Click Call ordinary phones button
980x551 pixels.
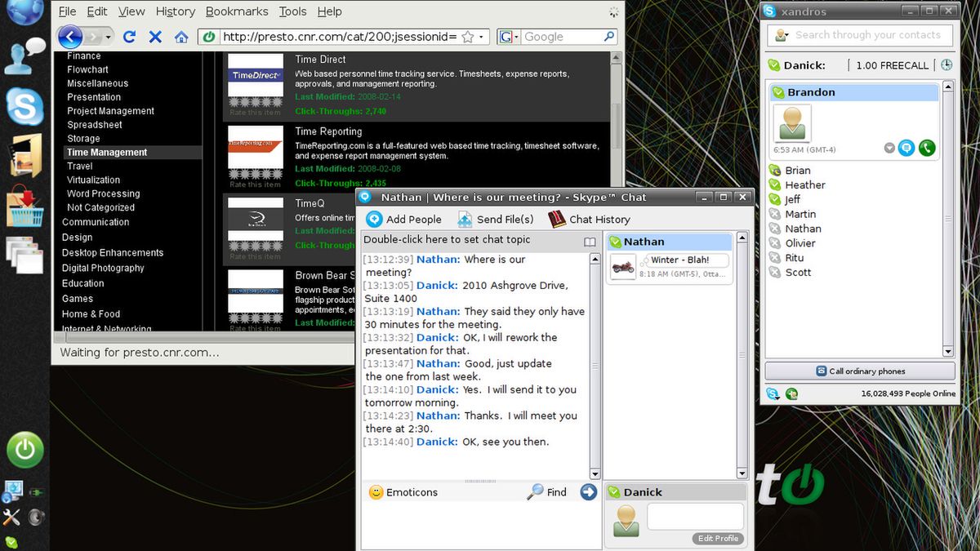[860, 371]
